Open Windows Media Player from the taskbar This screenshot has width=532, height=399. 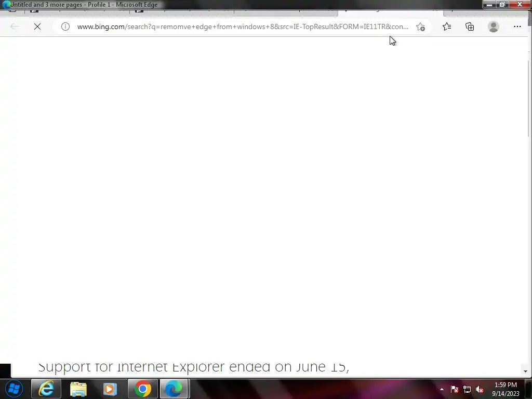click(110, 389)
